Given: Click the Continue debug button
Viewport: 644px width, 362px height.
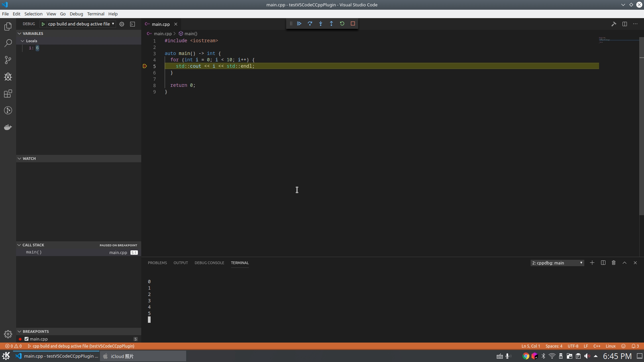Looking at the screenshot, I should coord(299,24).
